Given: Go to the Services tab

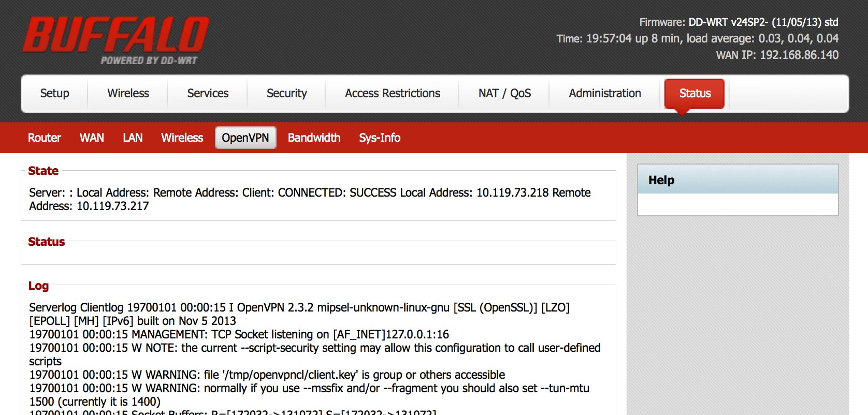Looking at the screenshot, I should [208, 93].
